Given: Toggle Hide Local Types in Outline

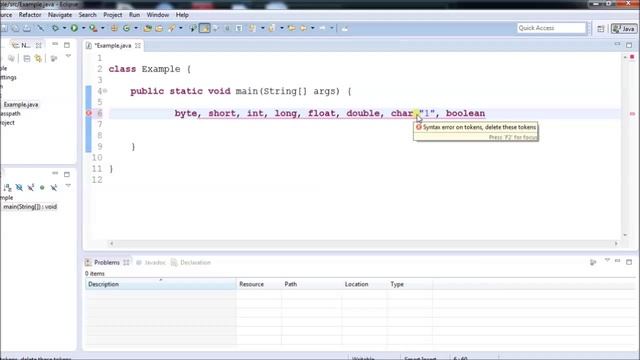Looking at the screenshot, I should pos(53,187).
